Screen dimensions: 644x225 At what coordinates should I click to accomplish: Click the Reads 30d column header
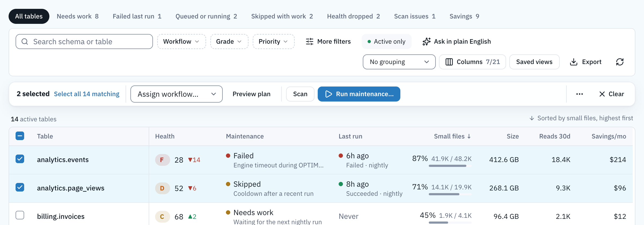click(555, 136)
